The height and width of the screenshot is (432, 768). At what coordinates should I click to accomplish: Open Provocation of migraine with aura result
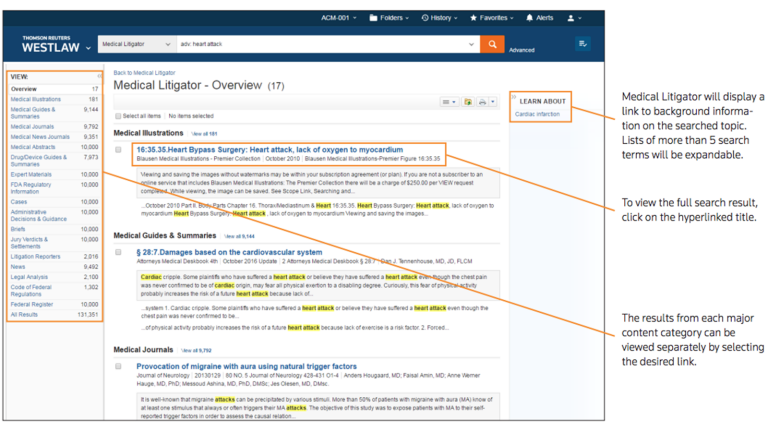pos(246,366)
